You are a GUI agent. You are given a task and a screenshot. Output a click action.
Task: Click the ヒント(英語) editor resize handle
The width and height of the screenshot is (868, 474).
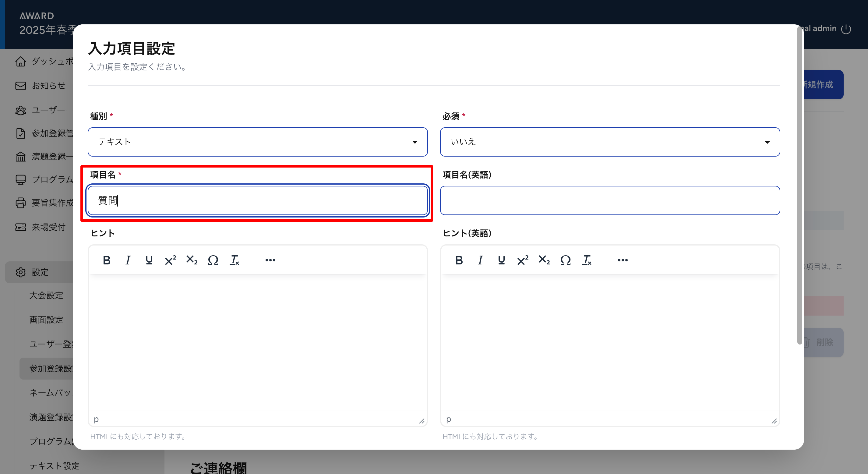tap(774, 421)
